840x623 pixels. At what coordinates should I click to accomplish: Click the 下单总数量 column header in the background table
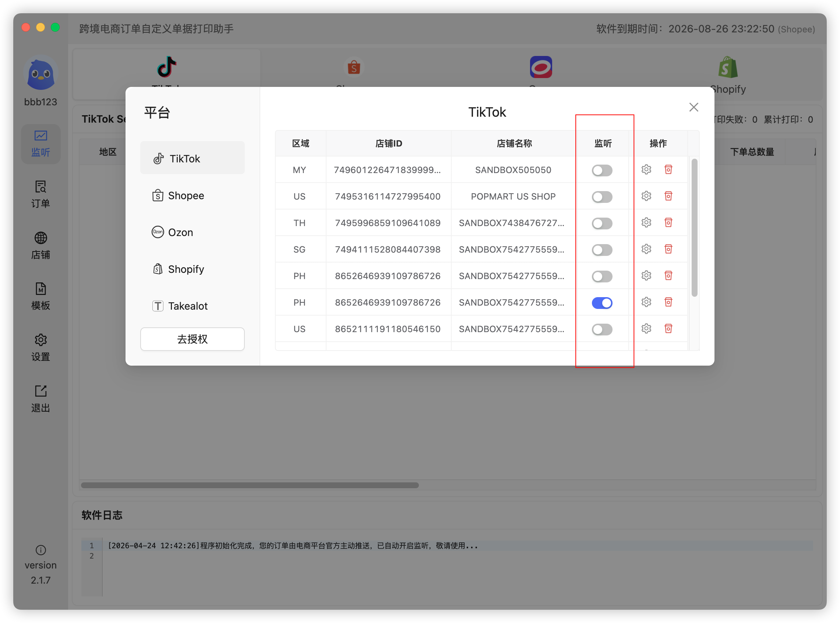click(752, 152)
